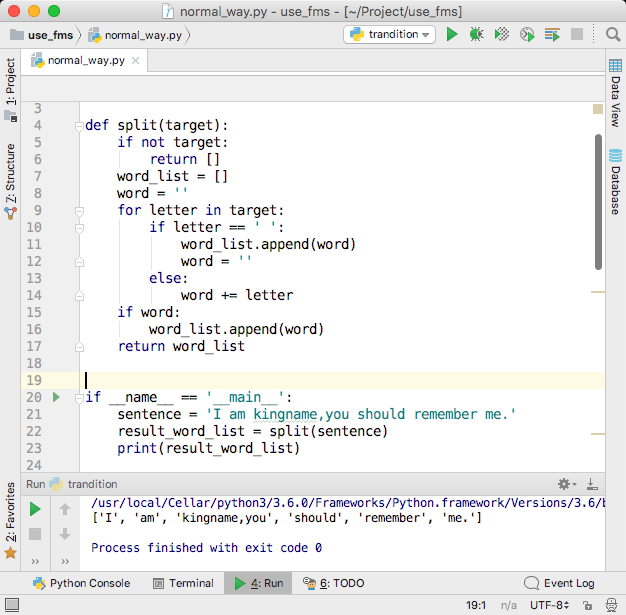The image size is (626, 615).
Task: Hide the Run panel with the download-arrow icon
Action: [592, 484]
